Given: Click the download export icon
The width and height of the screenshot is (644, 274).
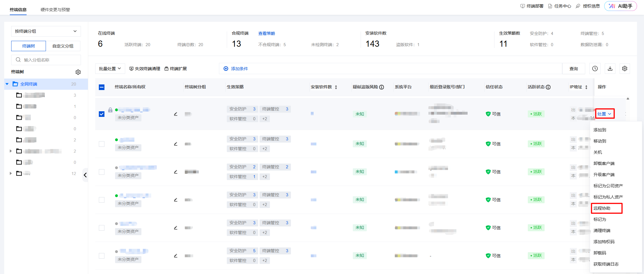Looking at the screenshot, I should tap(610, 68).
